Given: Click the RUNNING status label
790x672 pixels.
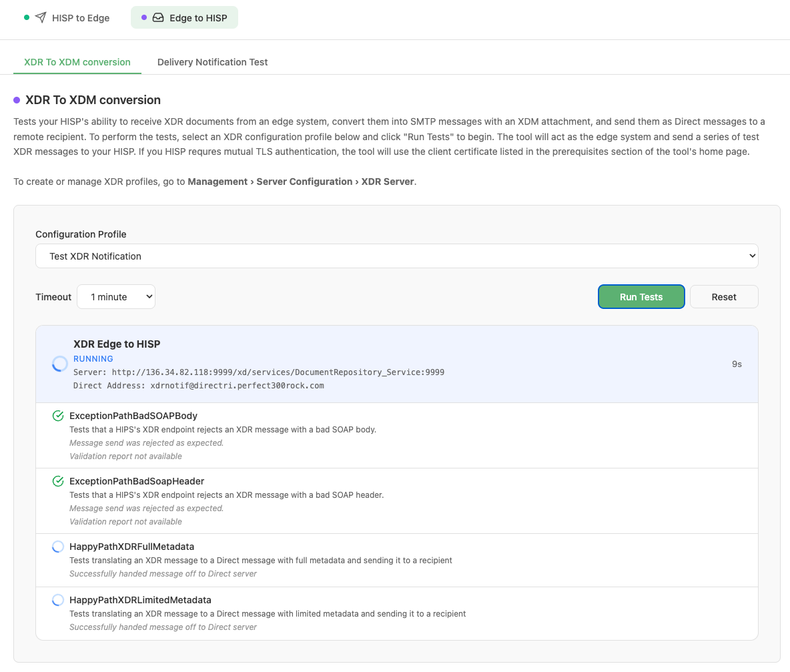Looking at the screenshot, I should point(93,358).
